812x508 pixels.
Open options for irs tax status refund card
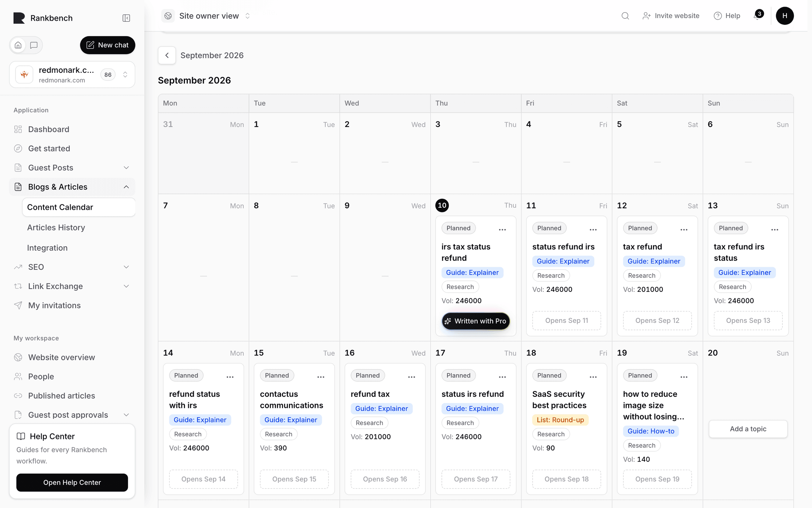pyautogui.click(x=502, y=229)
